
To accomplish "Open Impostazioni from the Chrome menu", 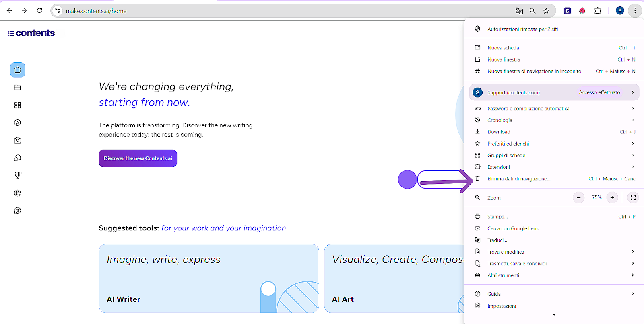I will [x=502, y=306].
